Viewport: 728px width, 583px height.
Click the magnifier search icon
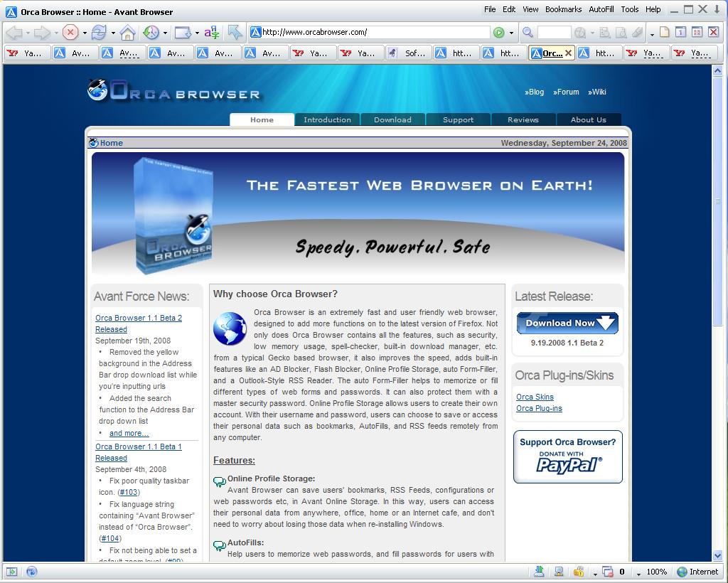[x=528, y=33]
